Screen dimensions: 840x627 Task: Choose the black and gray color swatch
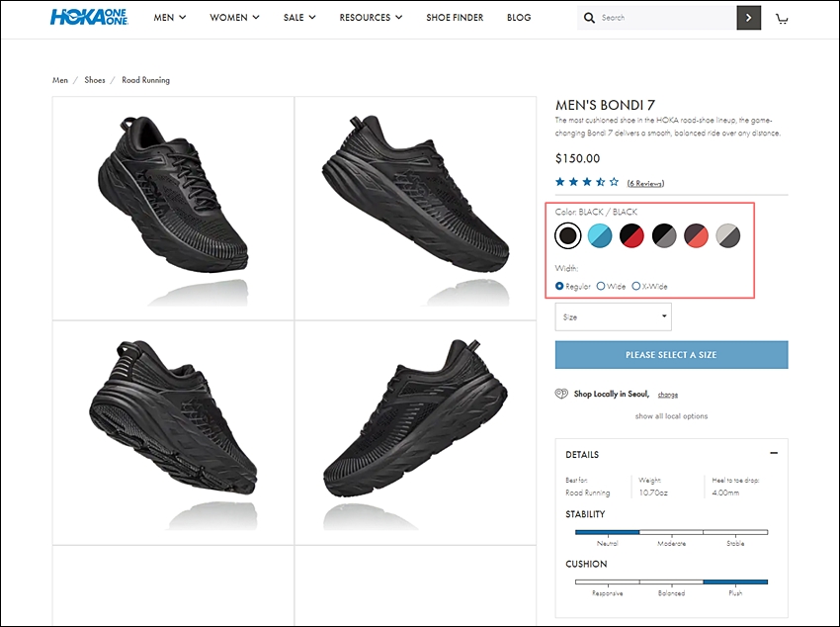pos(664,235)
